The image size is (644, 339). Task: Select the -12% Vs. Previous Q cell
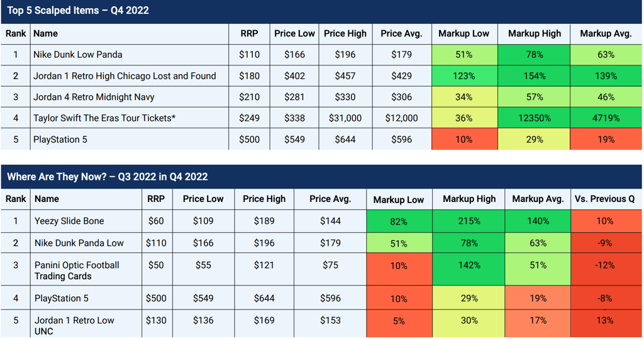click(606, 270)
